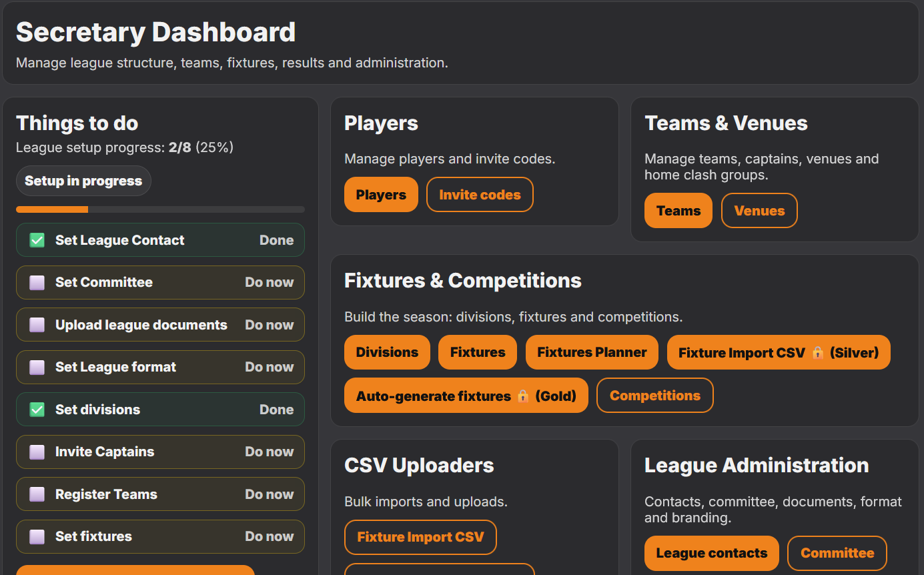Image resolution: width=924 pixels, height=575 pixels.
Task: Check the Register Teams checkbox
Action: click(37, 494)
